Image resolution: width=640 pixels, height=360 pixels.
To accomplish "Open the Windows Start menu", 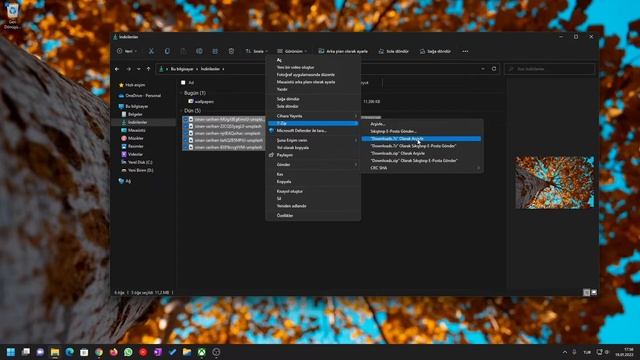I will pyautogui.click(x=11, y=352).
